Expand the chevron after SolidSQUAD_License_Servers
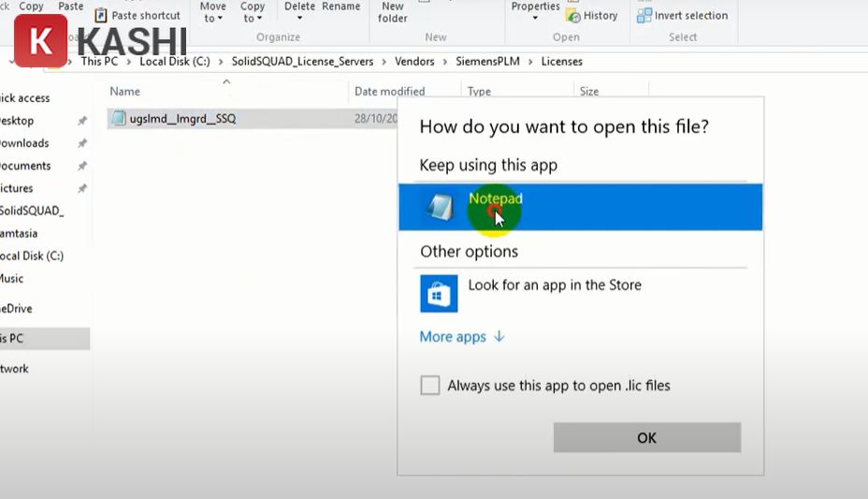Screen dimensions: 868x499 tap(384, 62)
